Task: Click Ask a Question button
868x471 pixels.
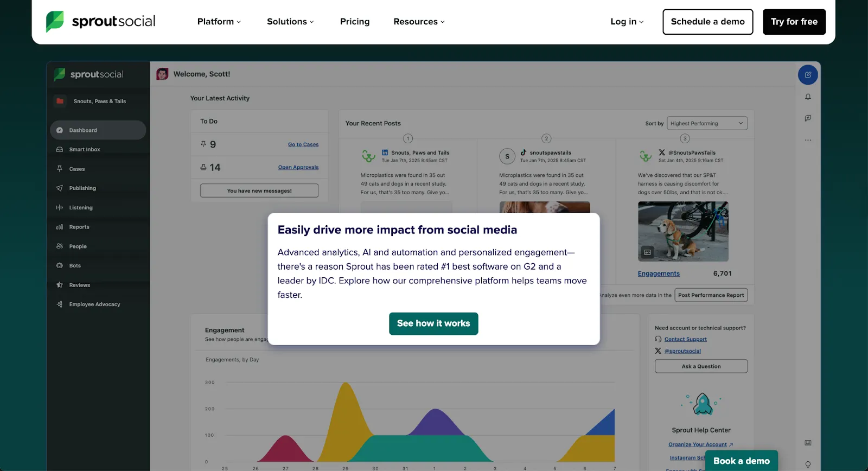Action: click(x=701, y=366)
